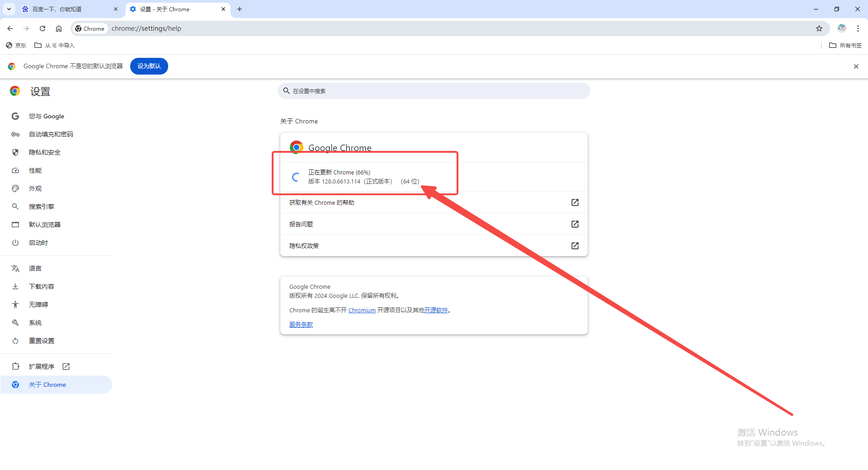
Task: Click the 获取有关 Chrome 的帮助 row text
Action: click(322, 202)
